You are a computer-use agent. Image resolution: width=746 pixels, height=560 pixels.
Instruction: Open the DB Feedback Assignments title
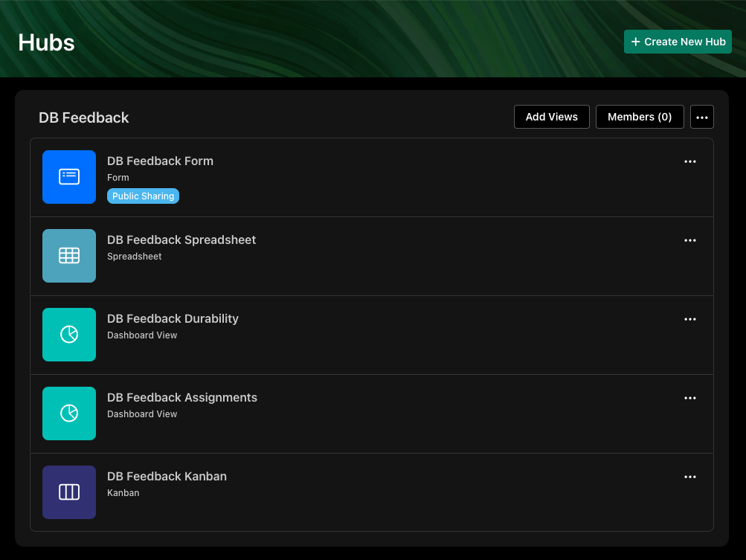tap(182, 398)
